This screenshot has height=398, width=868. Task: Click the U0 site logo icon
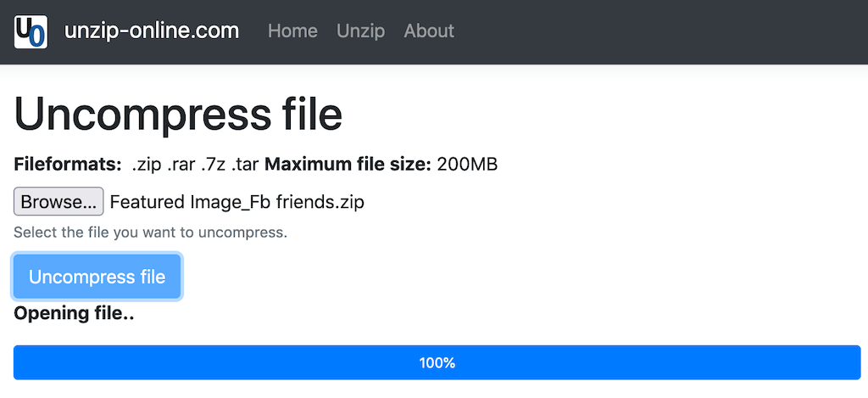tap(31, 31)
